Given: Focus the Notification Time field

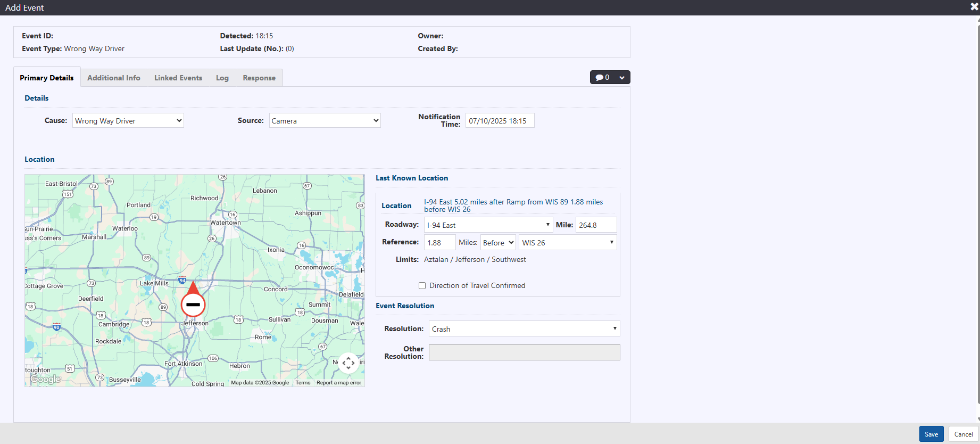Looking at the screenshot, I should pyautogui.click(x=500, y=121).
